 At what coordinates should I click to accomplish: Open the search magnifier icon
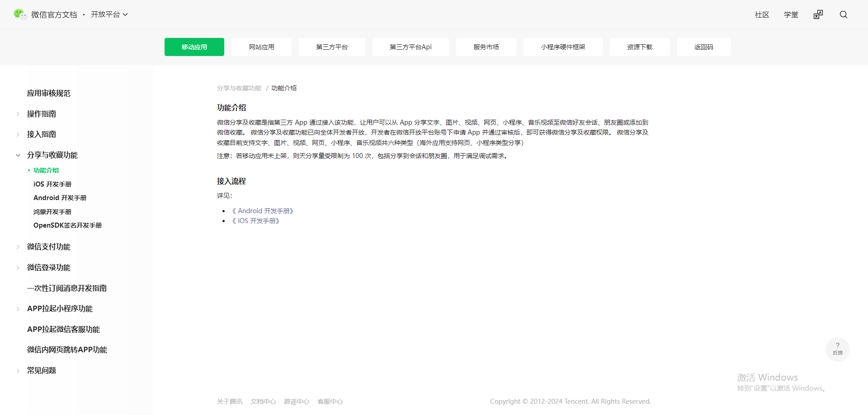pos(844,14)
